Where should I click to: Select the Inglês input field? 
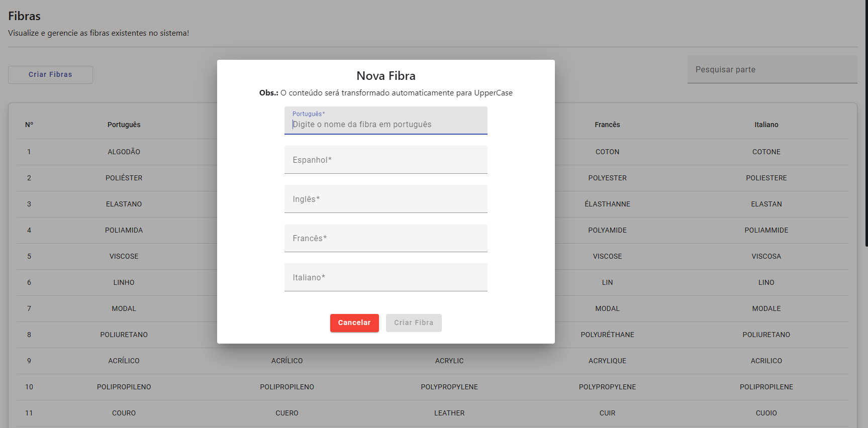[x=385, y=199]
